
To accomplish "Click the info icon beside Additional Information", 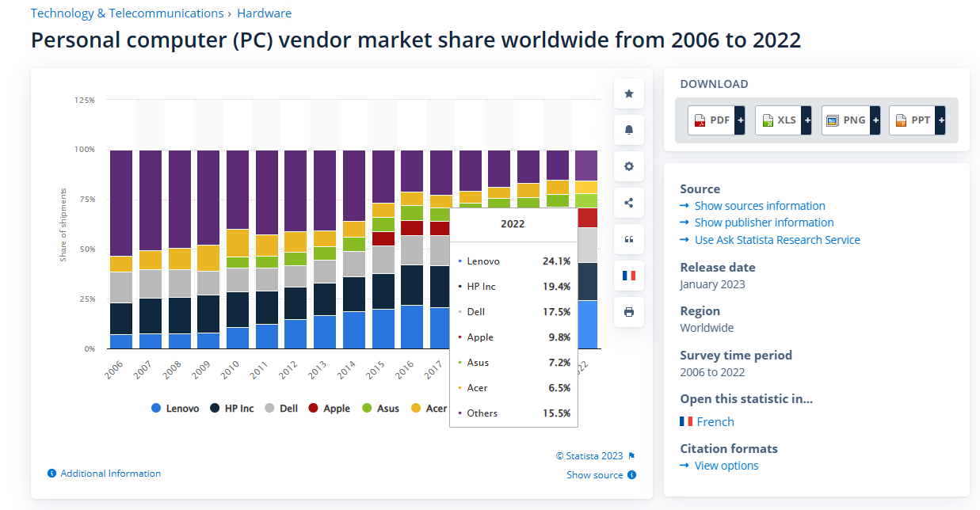I will [52, 474].
